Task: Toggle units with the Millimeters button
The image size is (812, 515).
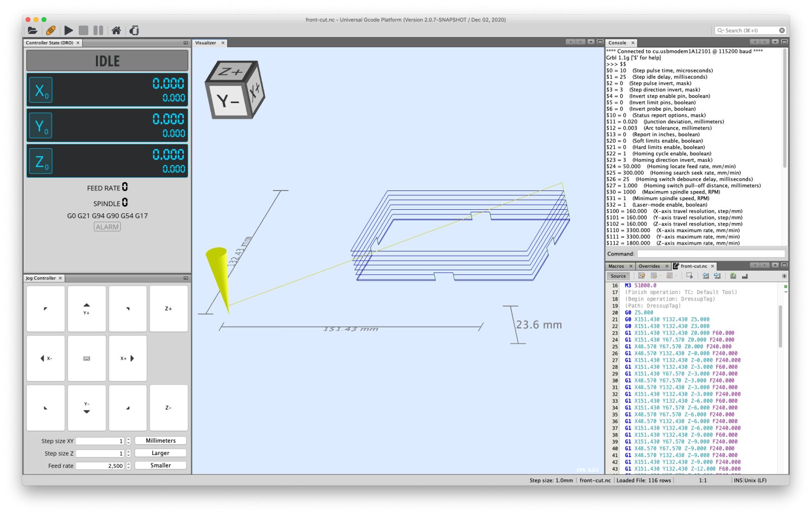Action: coord(160,441)
